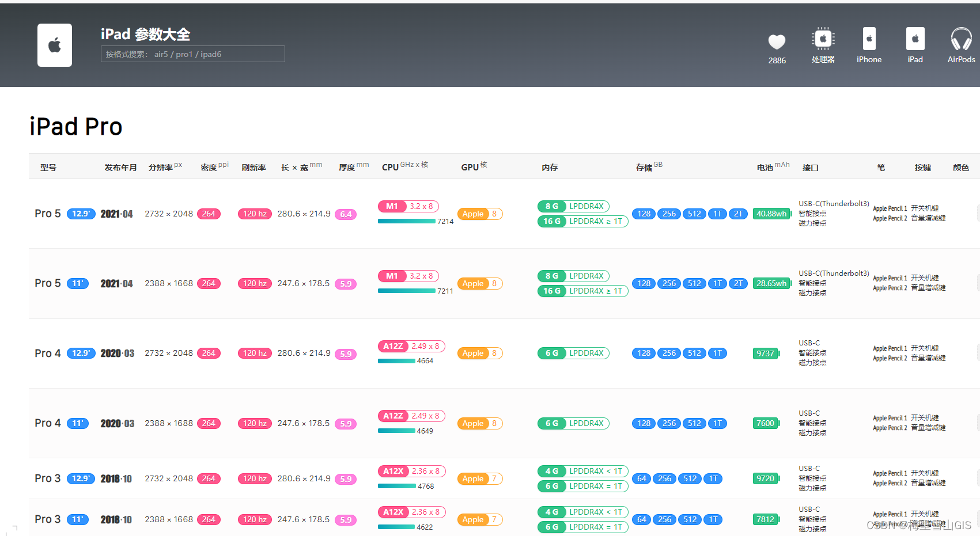Screen dimensions: 980x536
Task: Click the Apple logo site icon
Action: tap(55, 45)
